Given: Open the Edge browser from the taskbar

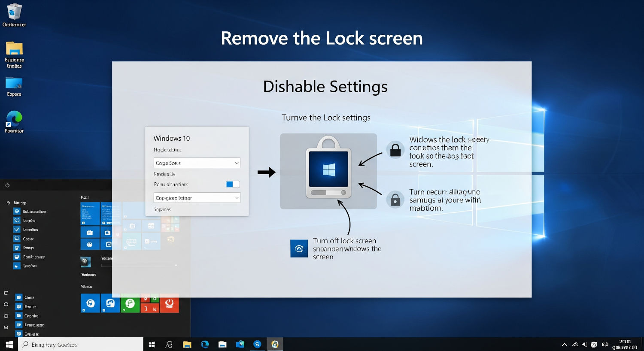Looking at the screenshot, I should pyautogui.click(x=205, y=344).
